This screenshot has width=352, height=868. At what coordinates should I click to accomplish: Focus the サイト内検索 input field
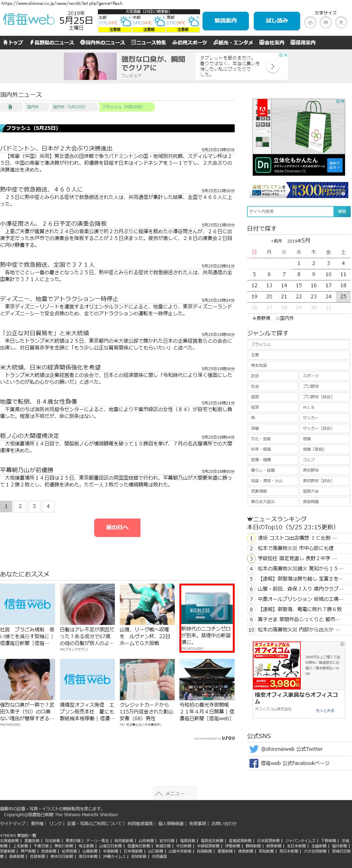pyautogui.click(x=290, y=211)
